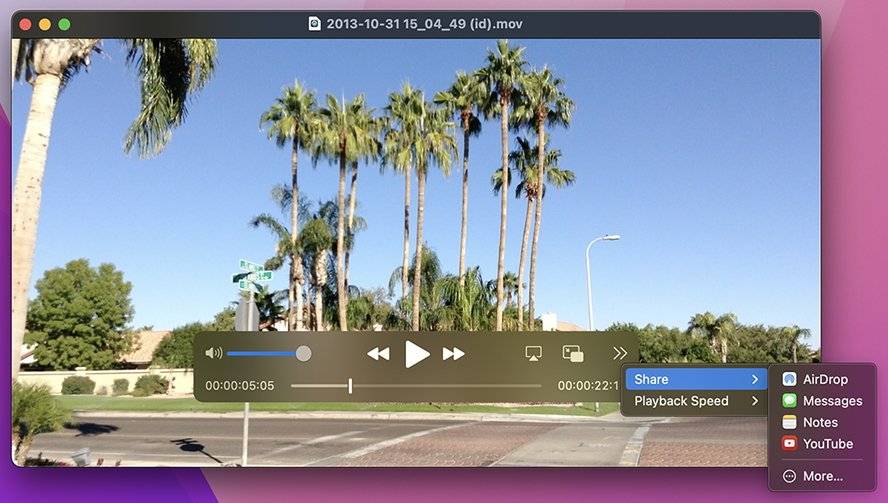Expand the Share submenu chevron
This screenshot has height=503, width=888.
(x=755, y=379)
